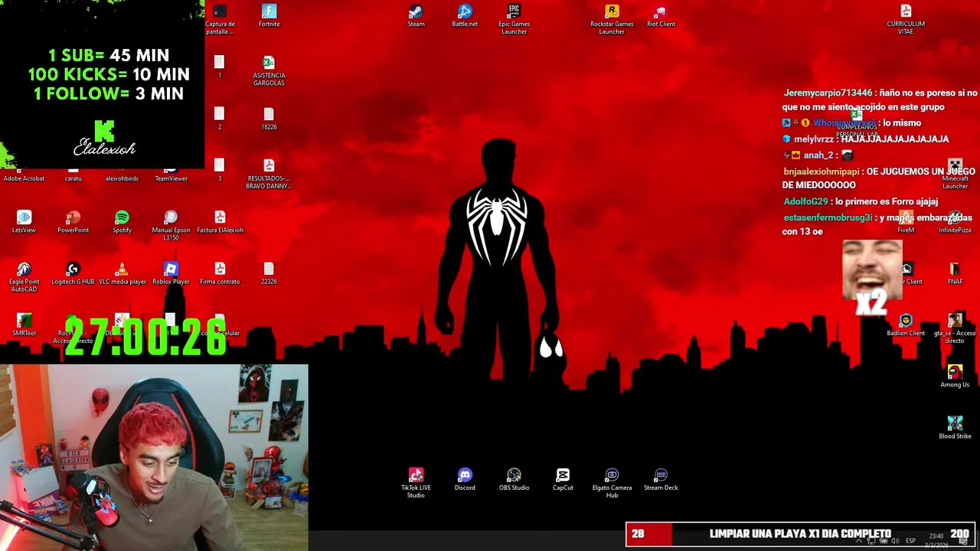Select the text file named 2
This screenshot has height=551, width=980.
coord(220,119)
